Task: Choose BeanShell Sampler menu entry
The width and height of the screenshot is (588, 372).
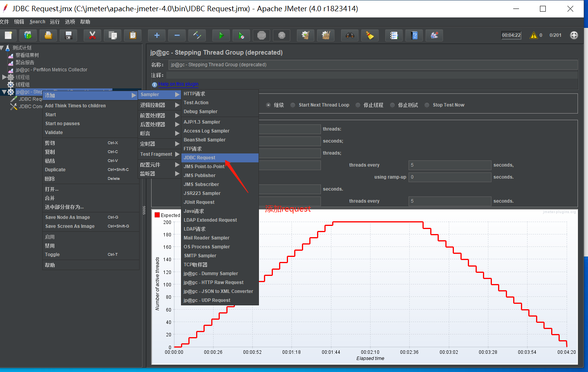Action: click(x=220, y=140)
